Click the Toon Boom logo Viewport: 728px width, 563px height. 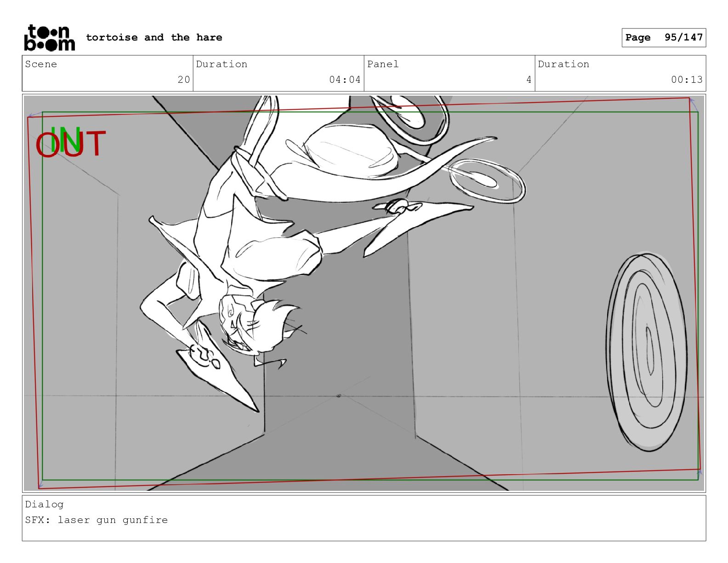(x=49, y=37)
